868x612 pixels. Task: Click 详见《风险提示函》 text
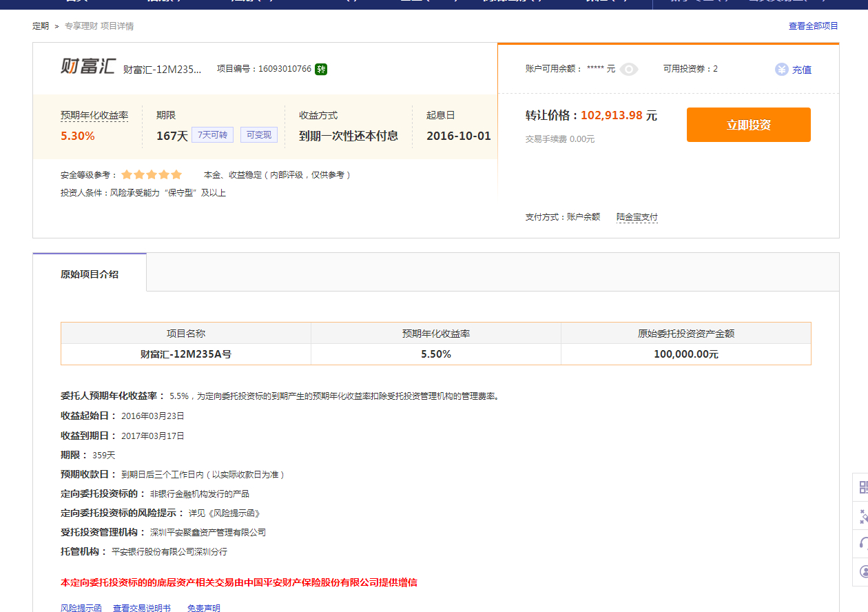point(225,513)
